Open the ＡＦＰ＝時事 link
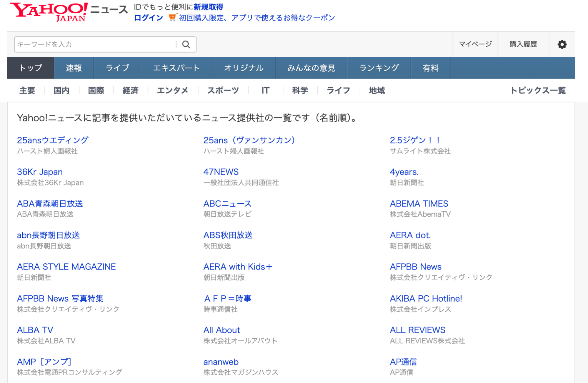This screenshot has height=383, width=588. pyautogui.click(x=228, y=298)
